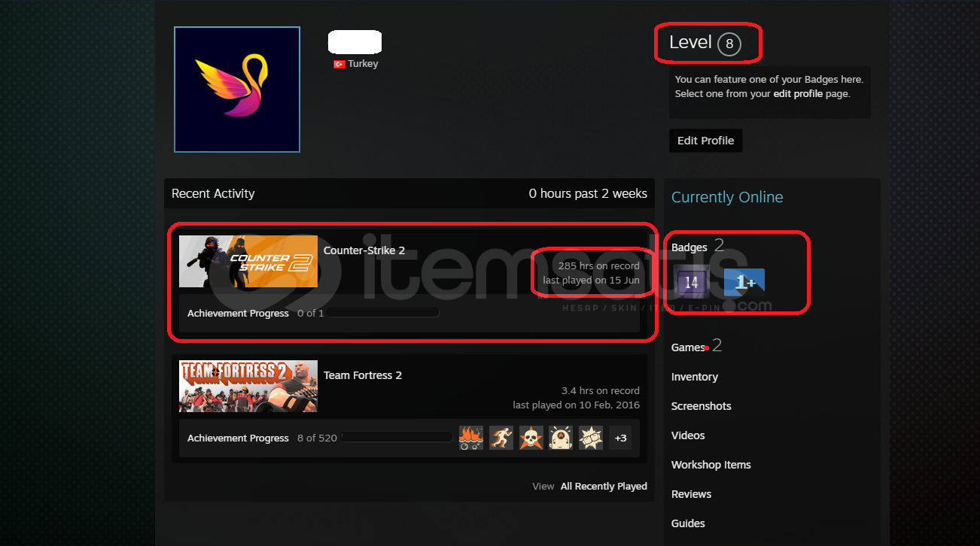
Task: Click the '0 of 1' achievement count
Action: [x=310, y=313]
